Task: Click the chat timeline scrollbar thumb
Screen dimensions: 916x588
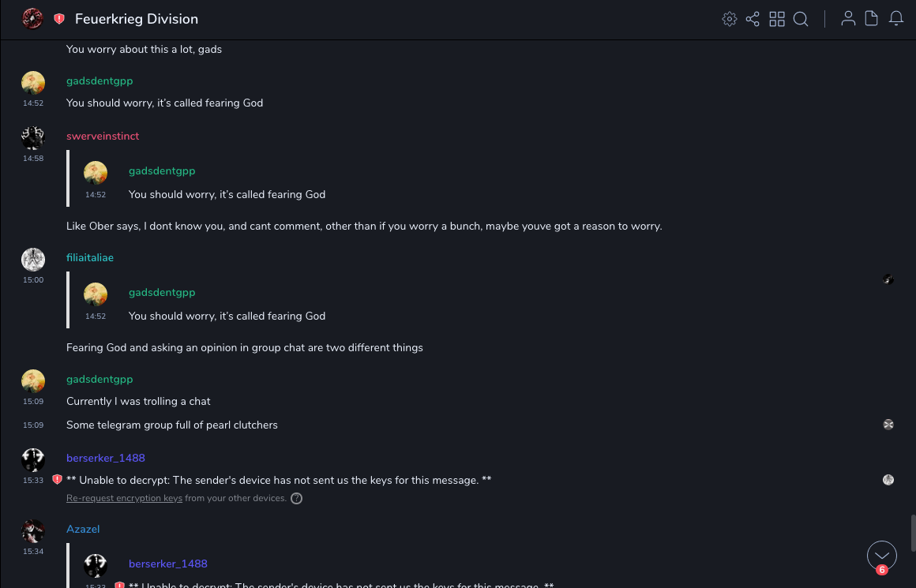Action: tap(913, 533)
